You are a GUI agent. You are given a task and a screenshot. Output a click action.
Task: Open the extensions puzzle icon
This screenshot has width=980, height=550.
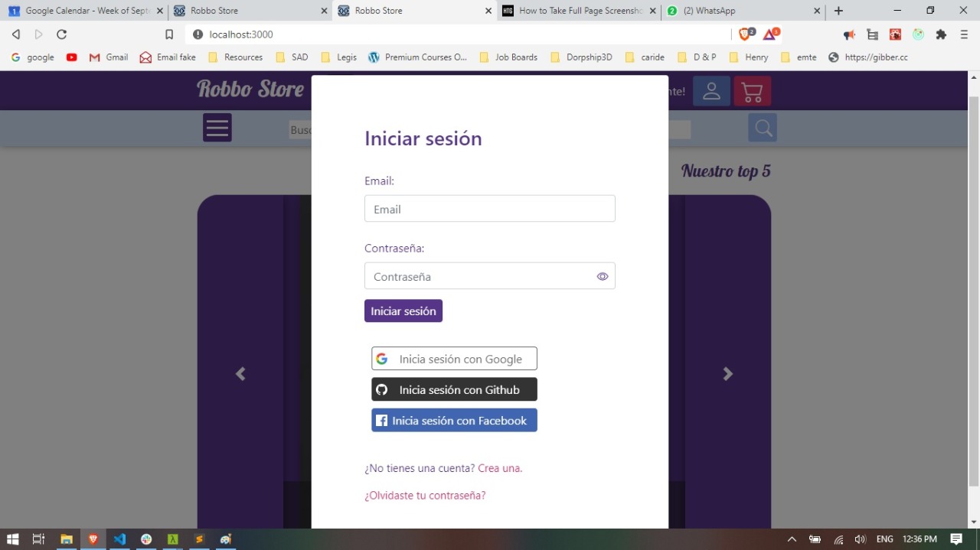pos(941,34)
